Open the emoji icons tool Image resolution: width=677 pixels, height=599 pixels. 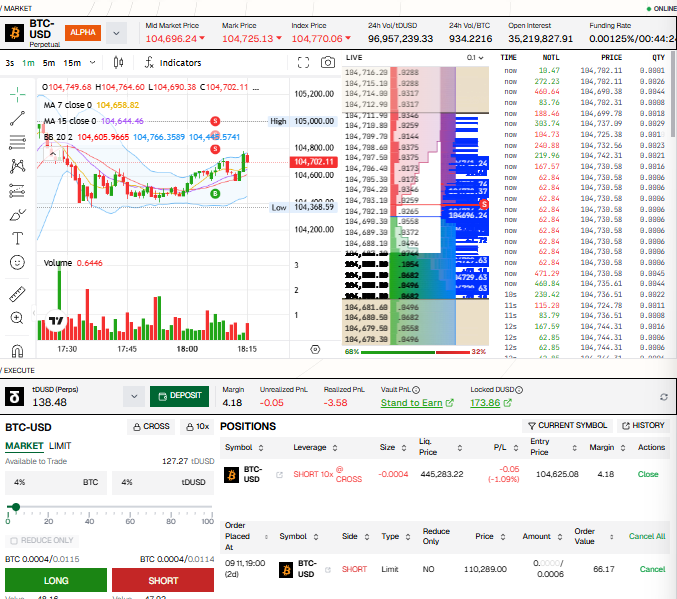17,262
